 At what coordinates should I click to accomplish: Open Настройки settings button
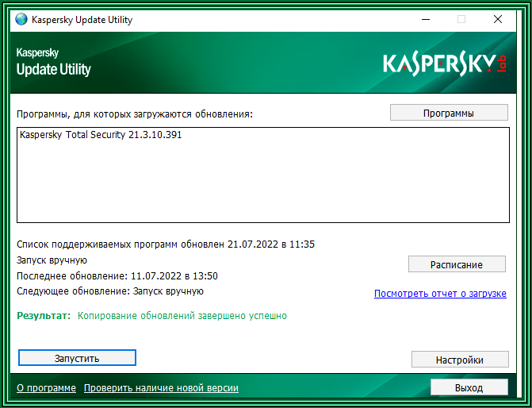coord(460,360)
